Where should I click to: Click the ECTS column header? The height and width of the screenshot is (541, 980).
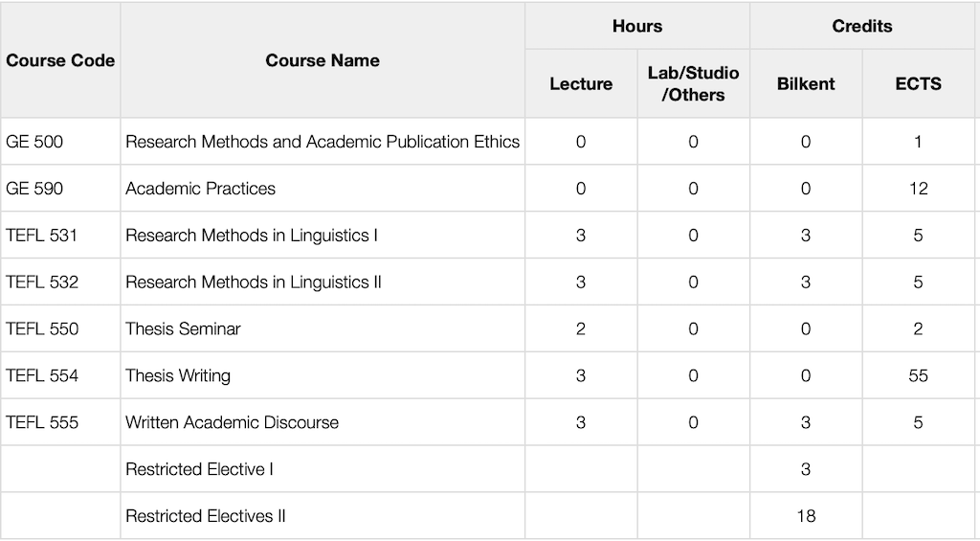pyautogui.click(x=918, y=84)
